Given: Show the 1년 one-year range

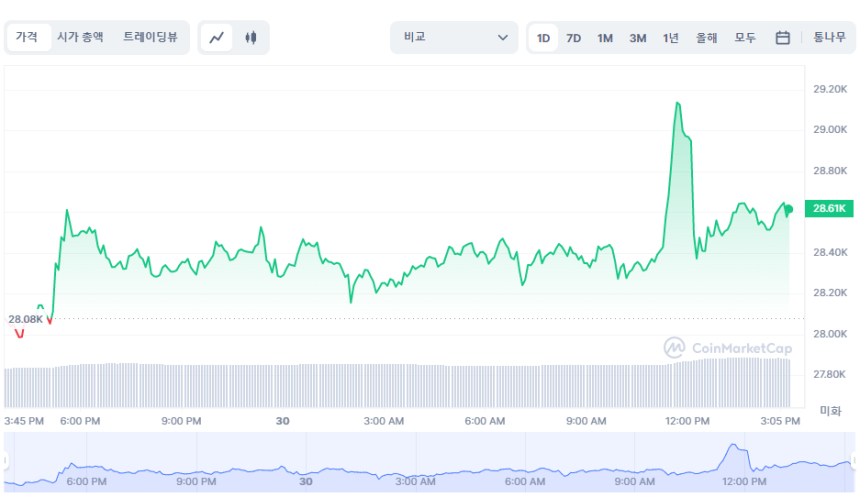Looking at the screenshot, I should tap(670, 38).
